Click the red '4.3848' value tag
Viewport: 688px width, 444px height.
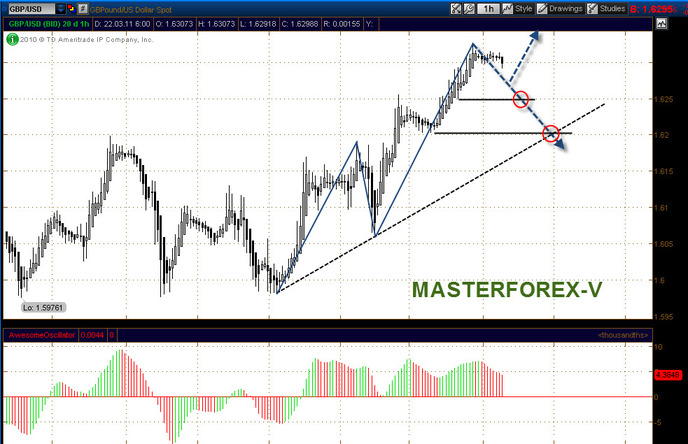coord(668,375)
